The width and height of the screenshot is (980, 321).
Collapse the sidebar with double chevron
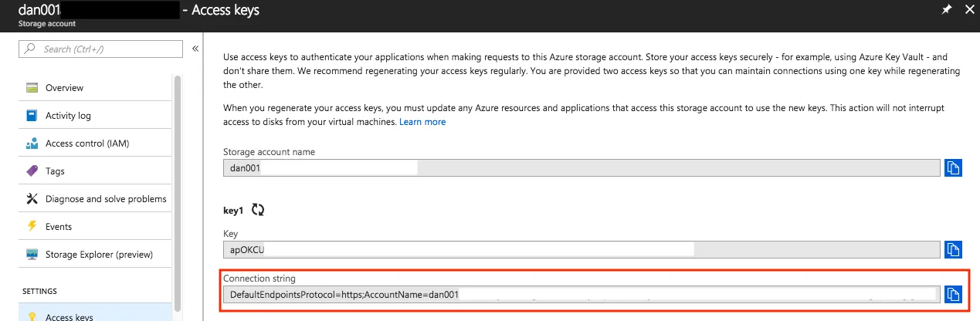195,49
